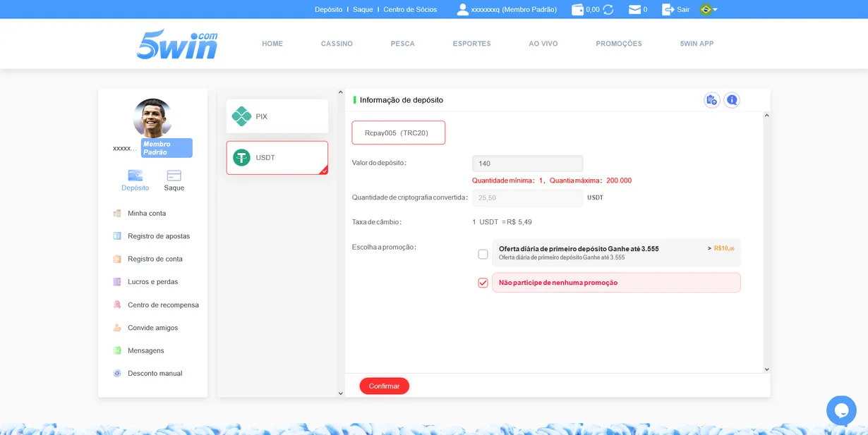Click the 5win.com logo

click(x=177, y=44)
